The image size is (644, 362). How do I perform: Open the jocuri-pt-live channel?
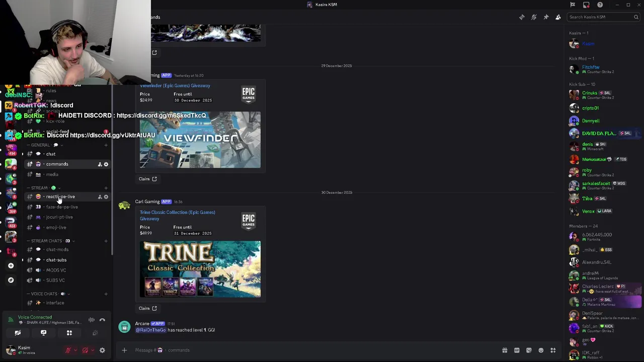[67, 217]
